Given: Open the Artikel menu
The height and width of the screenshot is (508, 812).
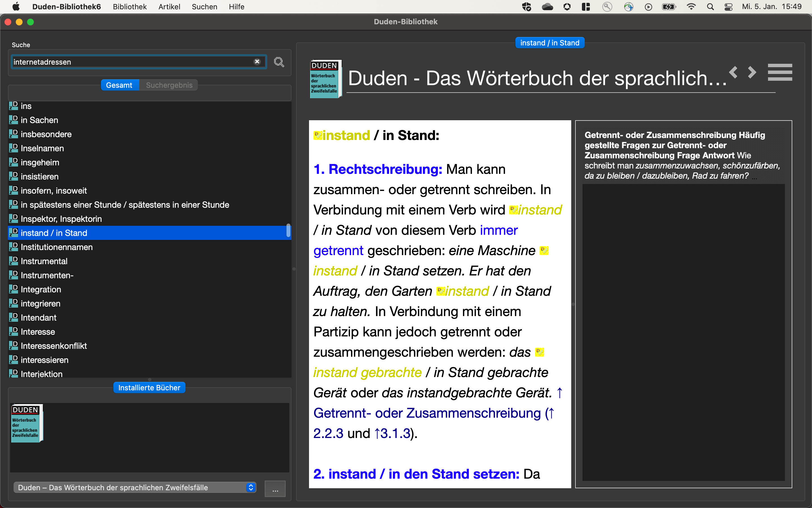Looking at the screenshot, I should (169, 7).
